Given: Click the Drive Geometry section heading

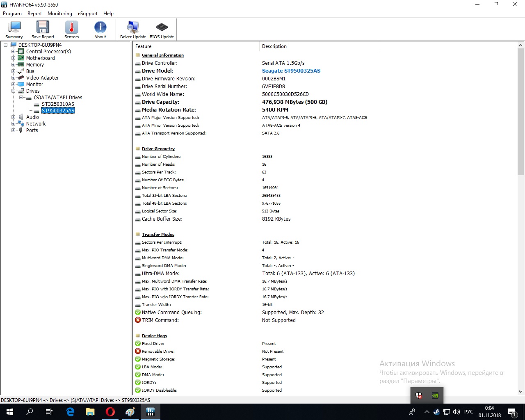Looking at the screenshot, I should (158, 149).
